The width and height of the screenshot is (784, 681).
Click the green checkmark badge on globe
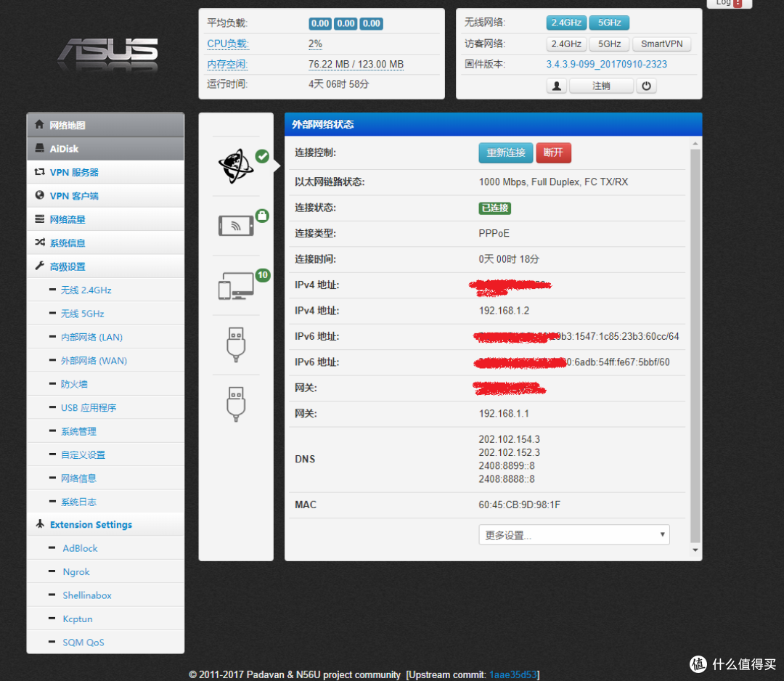coord(263,157)
